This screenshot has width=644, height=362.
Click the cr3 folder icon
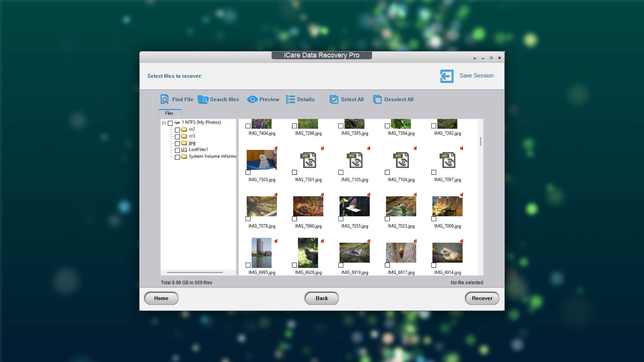184,136
